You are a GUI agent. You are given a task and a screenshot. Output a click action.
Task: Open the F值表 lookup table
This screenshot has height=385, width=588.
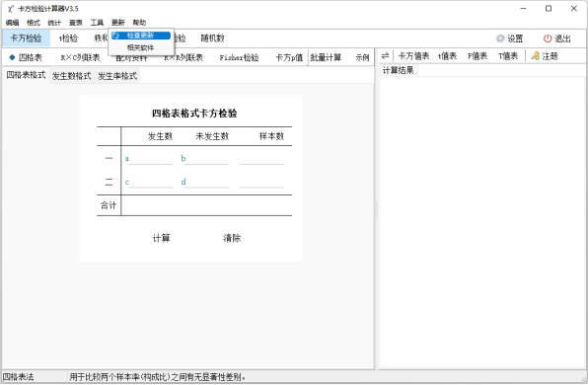[478, 56]
